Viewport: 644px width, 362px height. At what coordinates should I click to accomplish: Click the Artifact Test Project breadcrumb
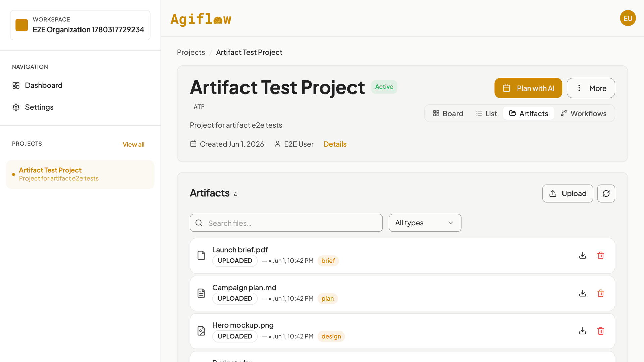point(249,52)
